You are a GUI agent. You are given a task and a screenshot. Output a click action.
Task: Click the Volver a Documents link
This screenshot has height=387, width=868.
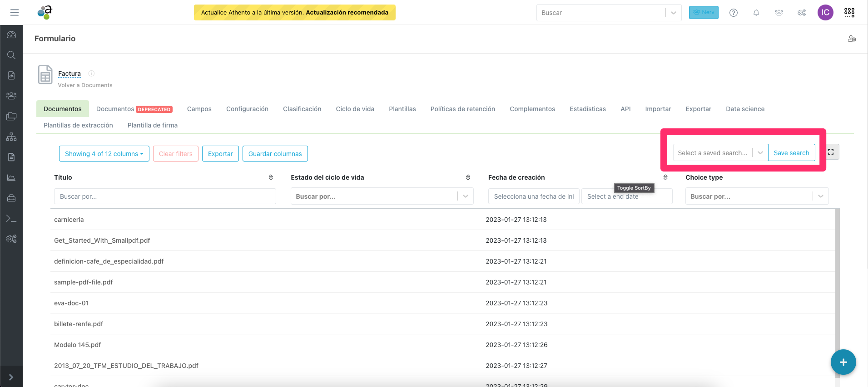click(x=85, y=85)
